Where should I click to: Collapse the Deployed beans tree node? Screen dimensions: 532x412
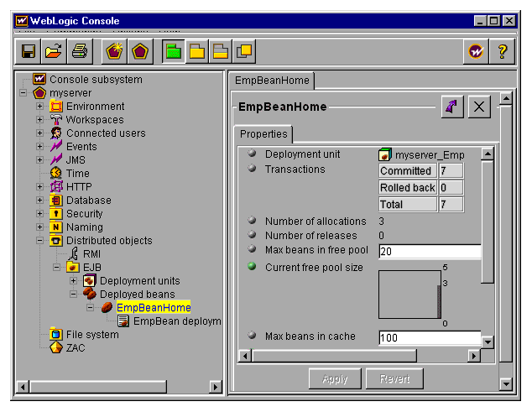click(x=73, y=295)
